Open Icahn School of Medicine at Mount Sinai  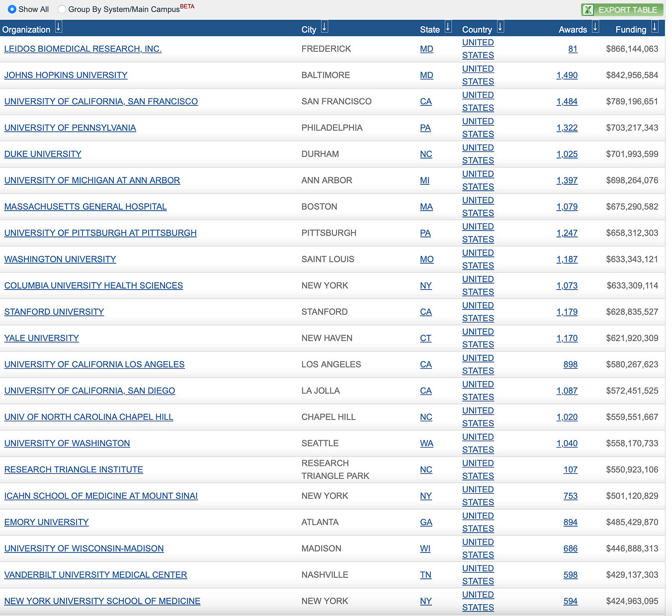tap(101, 496)
